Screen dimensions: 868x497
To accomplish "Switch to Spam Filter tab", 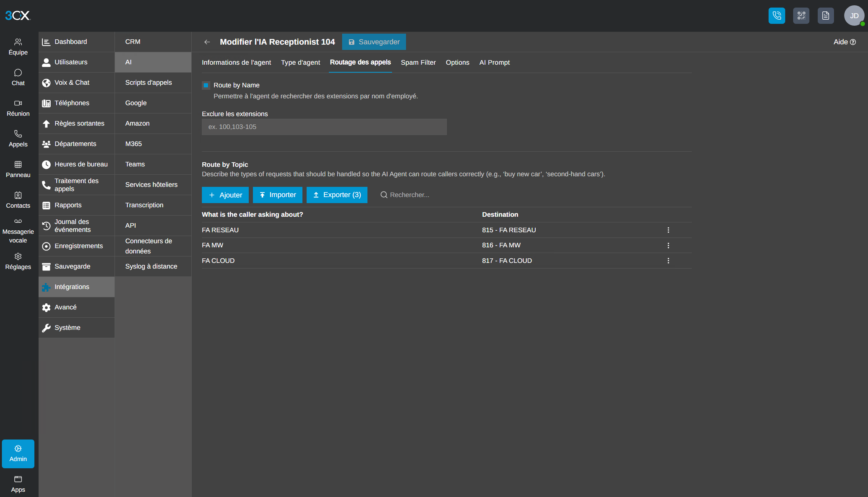I will tap(418, 62).
